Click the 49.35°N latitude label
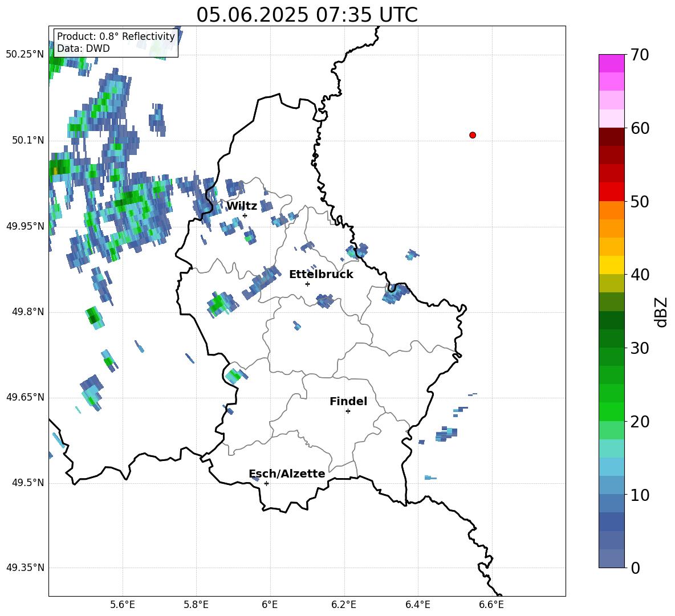 (25, 568)
